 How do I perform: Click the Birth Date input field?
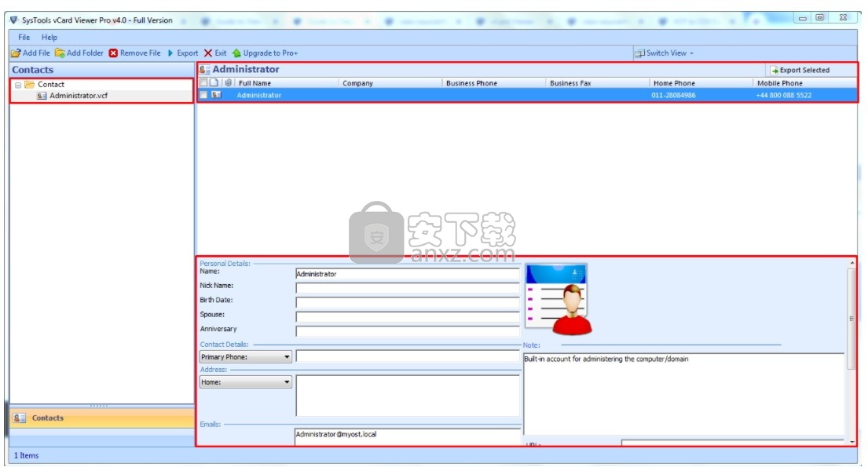(408, 303)
